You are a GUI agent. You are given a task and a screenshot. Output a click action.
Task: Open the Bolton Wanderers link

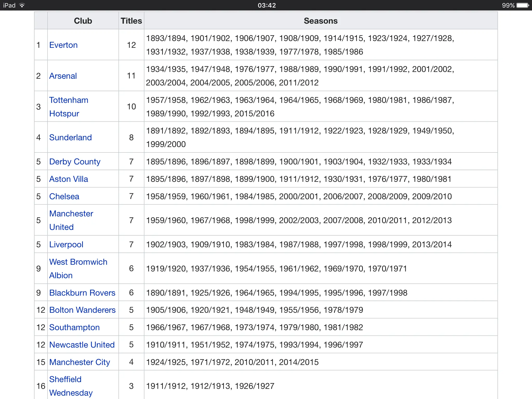pyautogui.click(x=82, y=310)
